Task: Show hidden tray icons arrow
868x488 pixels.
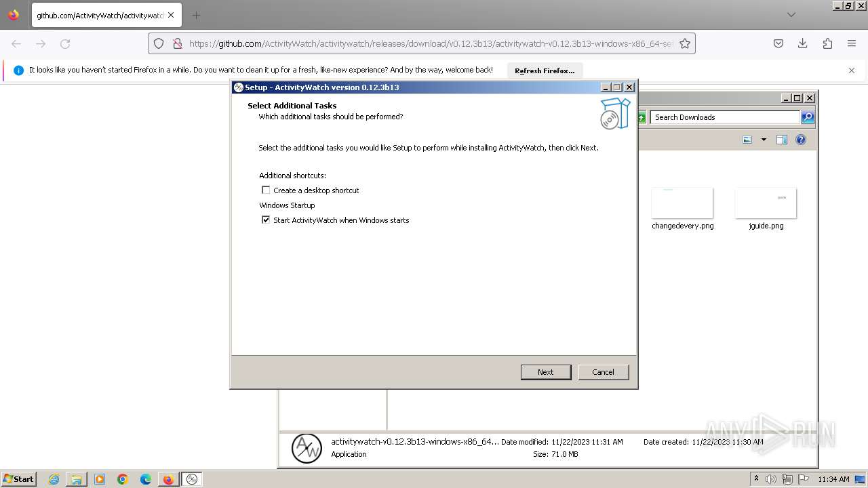Action: 756,479
